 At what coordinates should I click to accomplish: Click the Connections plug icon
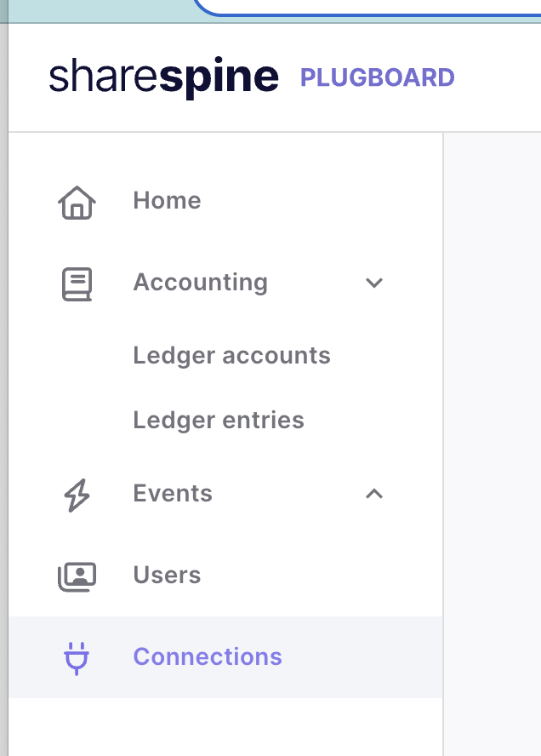click(77, 658)
